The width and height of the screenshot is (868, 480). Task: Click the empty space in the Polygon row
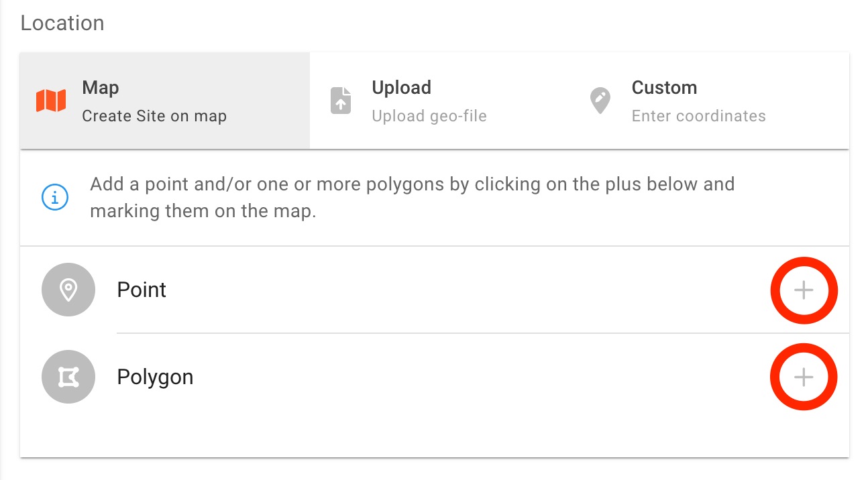pos(470,377)
